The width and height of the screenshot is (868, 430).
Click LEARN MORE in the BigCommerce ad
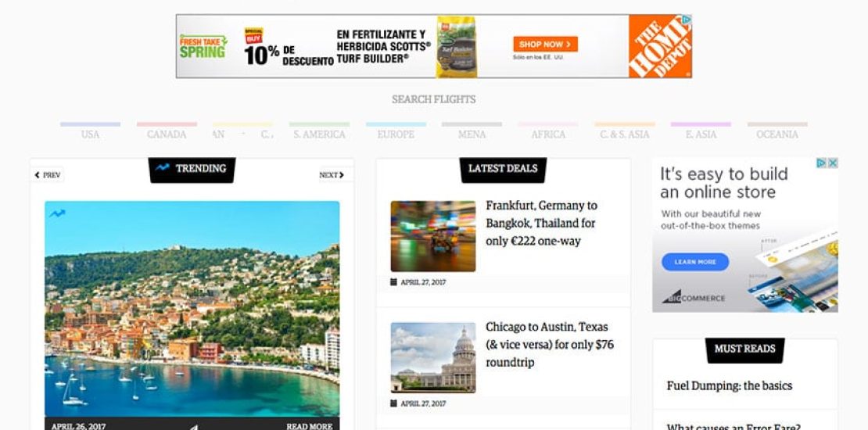(695, 262)
